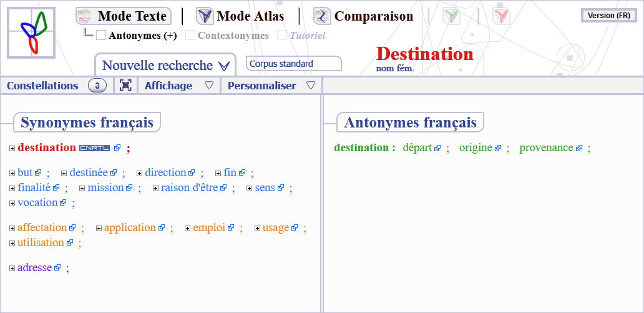Click the greyed red atlas icon
This screenshot has width=644, height=313.
pos(501,16)
